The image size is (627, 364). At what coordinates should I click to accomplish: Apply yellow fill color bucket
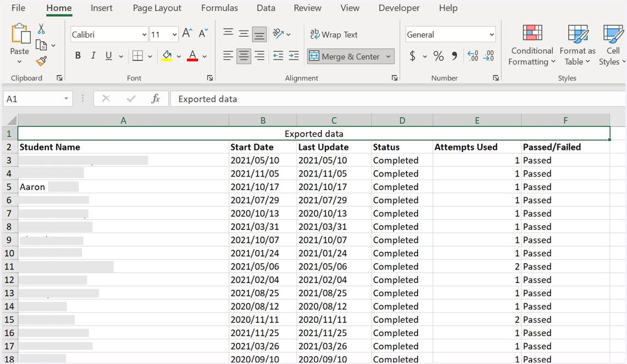coord(167,56)
